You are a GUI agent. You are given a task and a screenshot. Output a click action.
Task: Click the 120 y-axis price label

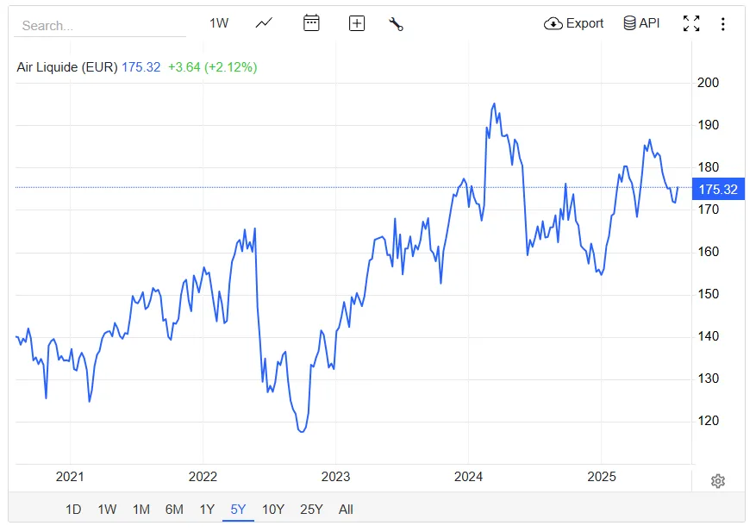708,421
